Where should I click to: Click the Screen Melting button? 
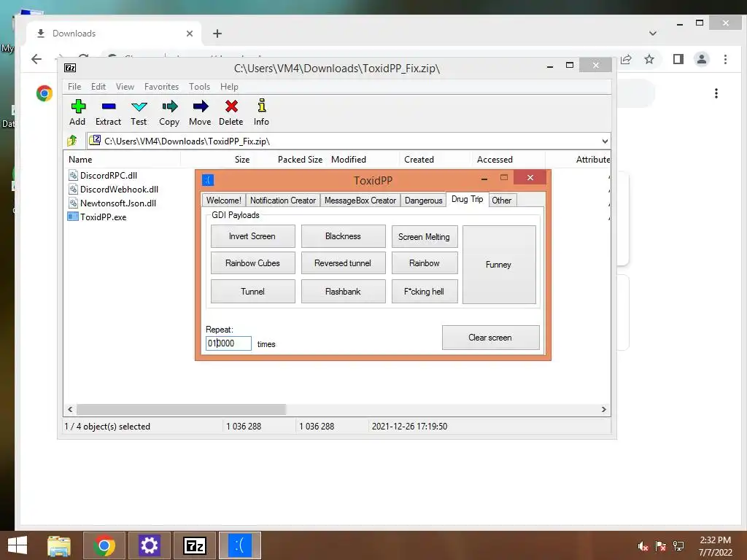(425, 237)
